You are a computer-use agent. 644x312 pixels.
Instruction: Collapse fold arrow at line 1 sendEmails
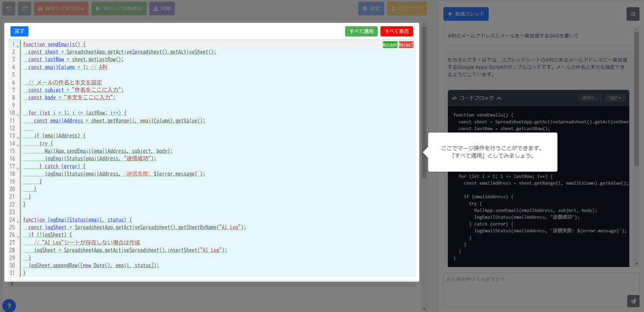click(18, 46)
